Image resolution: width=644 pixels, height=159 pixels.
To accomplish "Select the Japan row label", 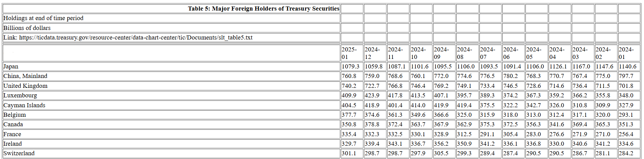I will pyautogui.click(x=11, y=66).
